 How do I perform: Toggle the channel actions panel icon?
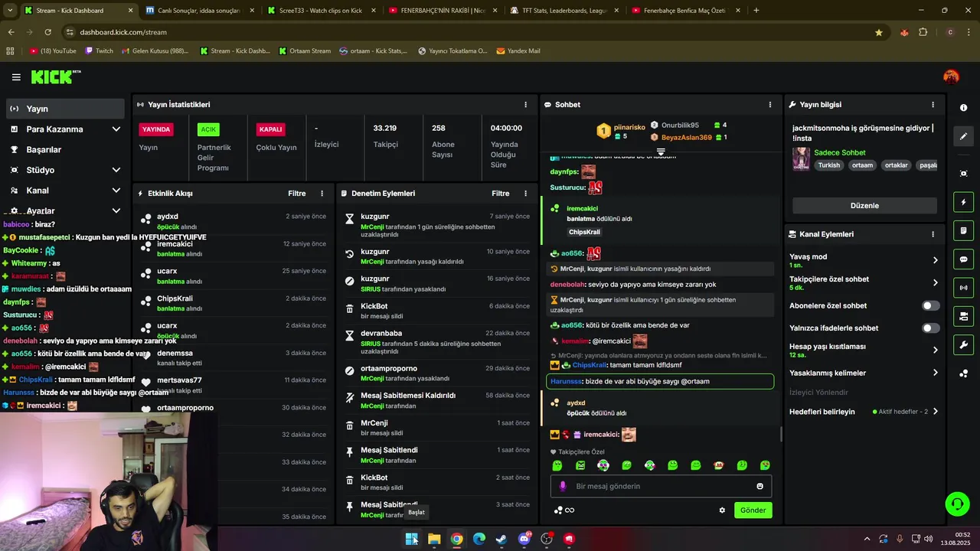(964, 316)
